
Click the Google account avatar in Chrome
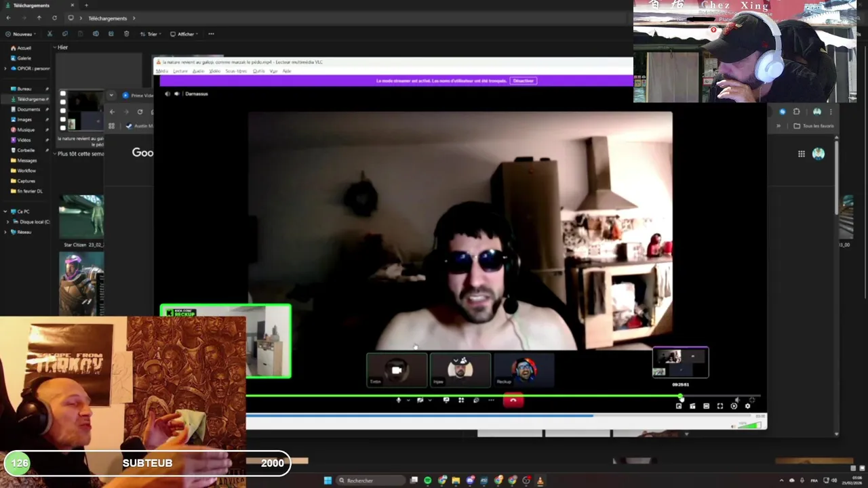[818, 154]
